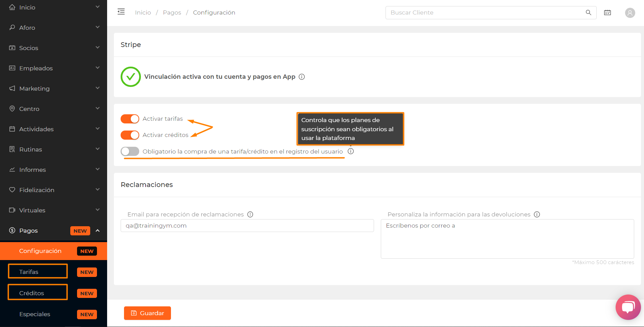Toggle the Activar créditos switch
The width and height of the screenshot is (644, 327).
click(130, 135)
